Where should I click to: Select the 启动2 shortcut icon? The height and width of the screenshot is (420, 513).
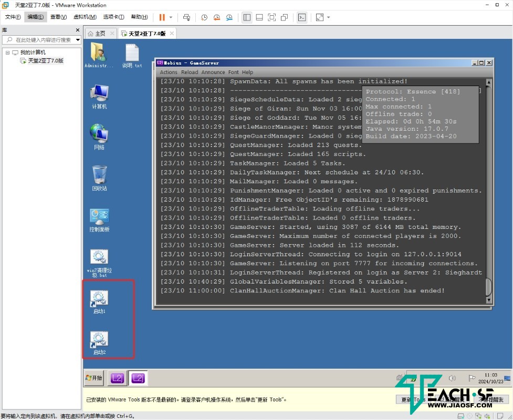point(99,343)
